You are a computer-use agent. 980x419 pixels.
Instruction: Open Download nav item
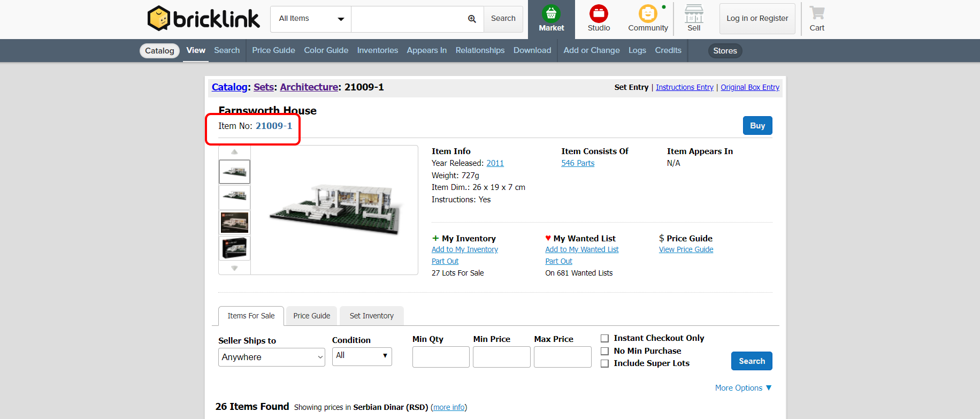tap(532, 50)
